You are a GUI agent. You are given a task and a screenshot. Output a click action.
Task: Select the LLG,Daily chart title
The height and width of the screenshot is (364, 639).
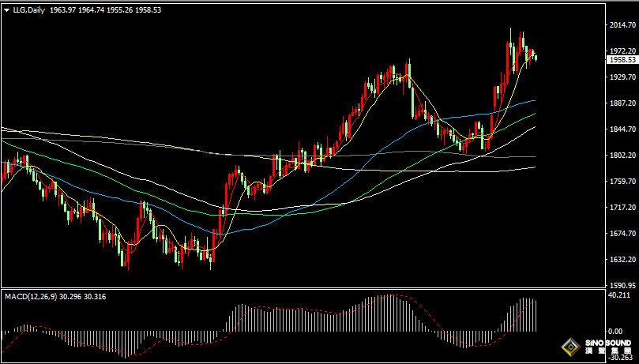pyautogui.click(x=29, y=10)
